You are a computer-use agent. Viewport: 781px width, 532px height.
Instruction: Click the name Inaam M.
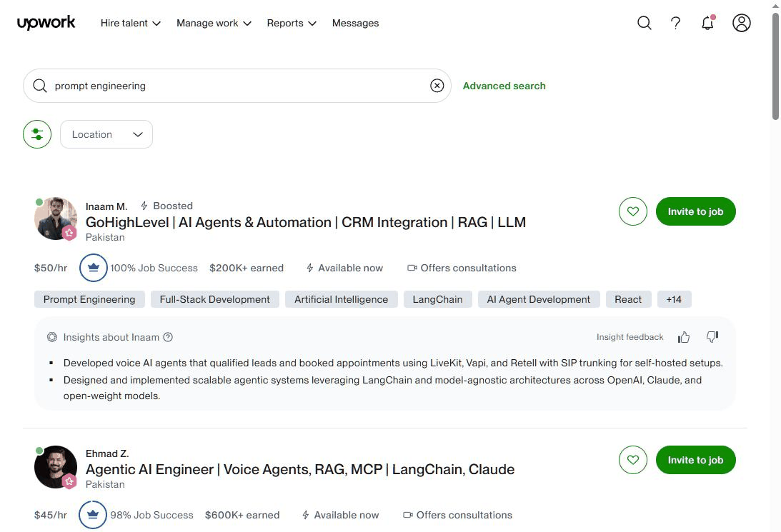pyautogui.click(x=106, y=206)
